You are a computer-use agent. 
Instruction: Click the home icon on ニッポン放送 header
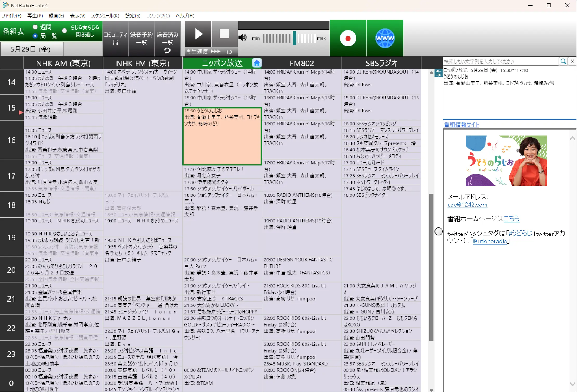tap(257, 63)
